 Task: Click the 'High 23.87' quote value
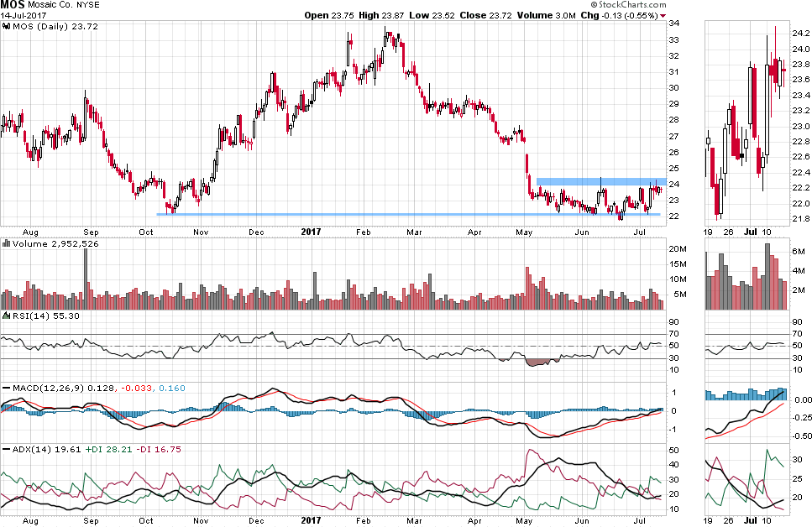coord(381,15)
